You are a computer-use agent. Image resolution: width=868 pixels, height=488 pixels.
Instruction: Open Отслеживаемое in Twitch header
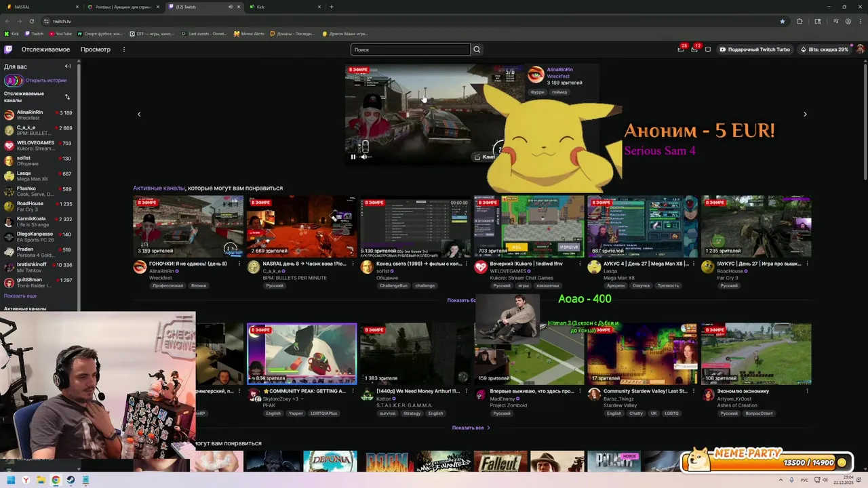(45, 49)
